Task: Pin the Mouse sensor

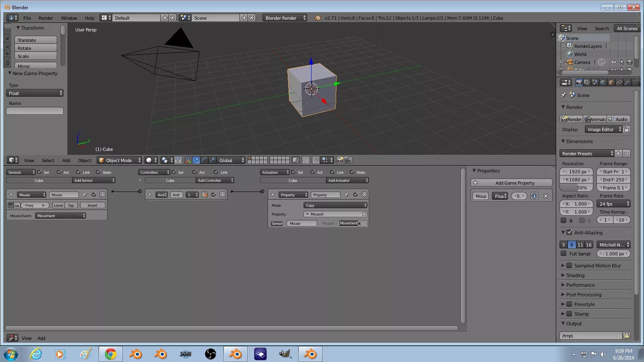Action: click(x=85, y=195)
